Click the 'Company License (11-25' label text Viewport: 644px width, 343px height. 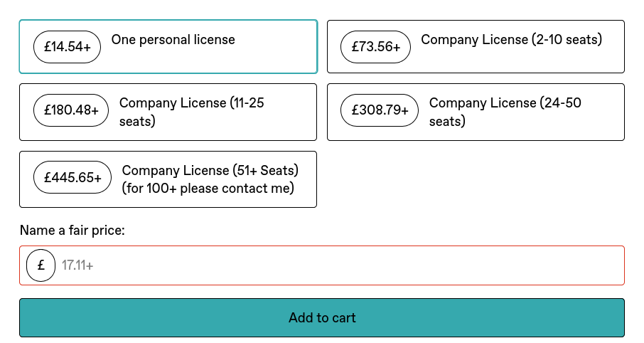tap(192, 102)
